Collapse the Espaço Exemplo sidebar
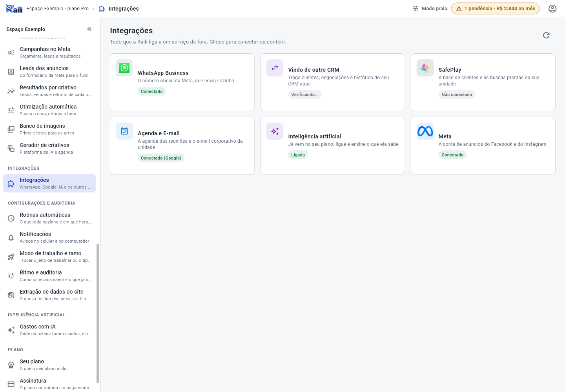 (x=89, y=29)
